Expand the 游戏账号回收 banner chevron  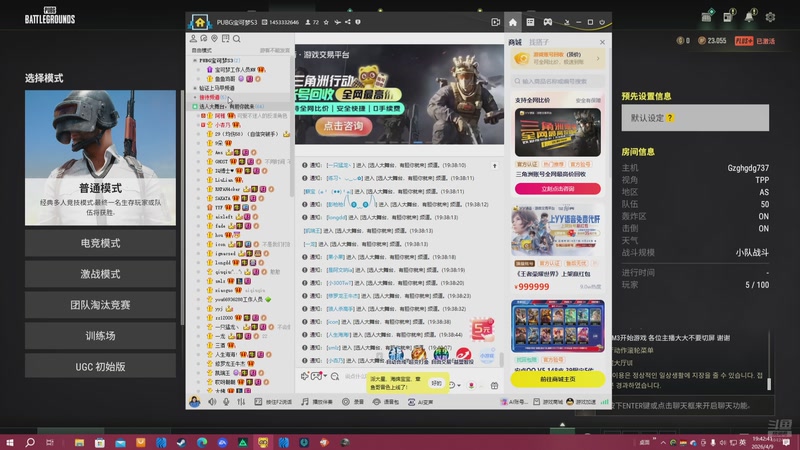(598, 59)
